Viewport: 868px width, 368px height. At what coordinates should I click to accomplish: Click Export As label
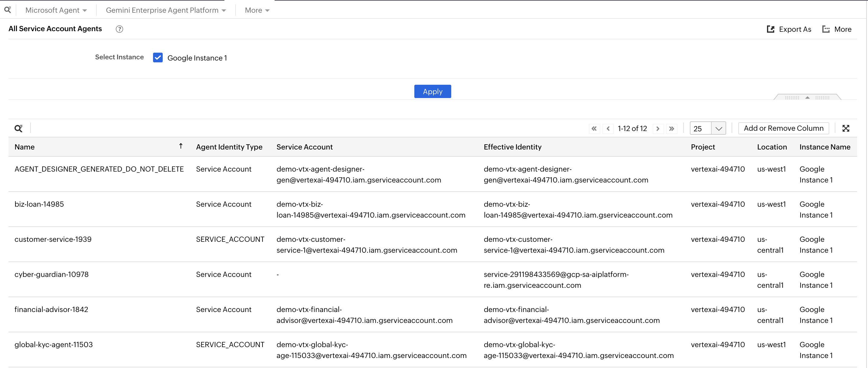pyautogui.click(x=795, y=29)
